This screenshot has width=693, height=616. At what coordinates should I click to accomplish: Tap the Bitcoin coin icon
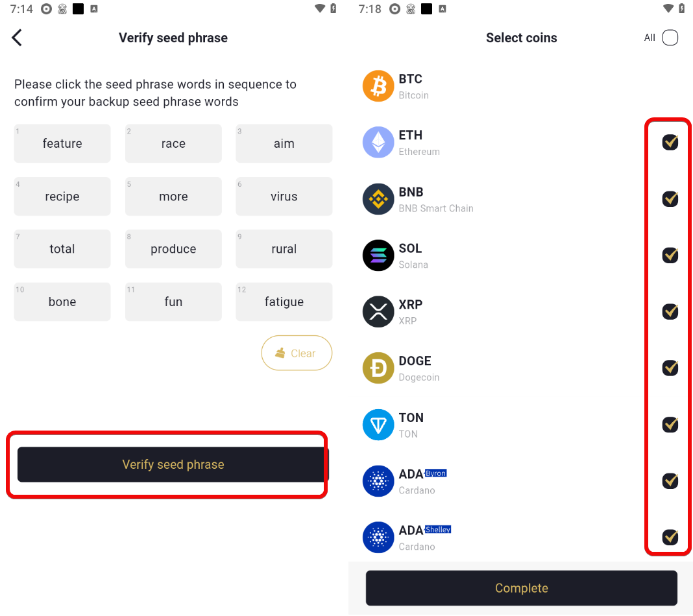pyautogui.click(x=378, y=86)
